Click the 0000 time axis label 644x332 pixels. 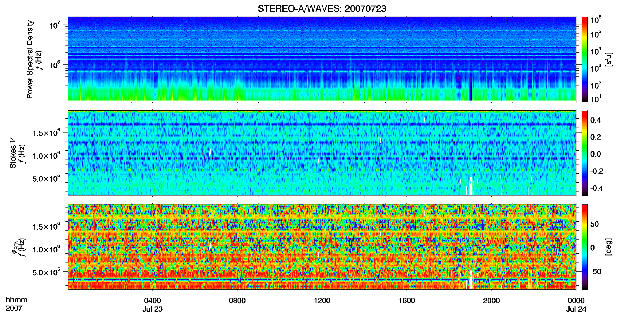pyautogui.click(x=576, y=300)
